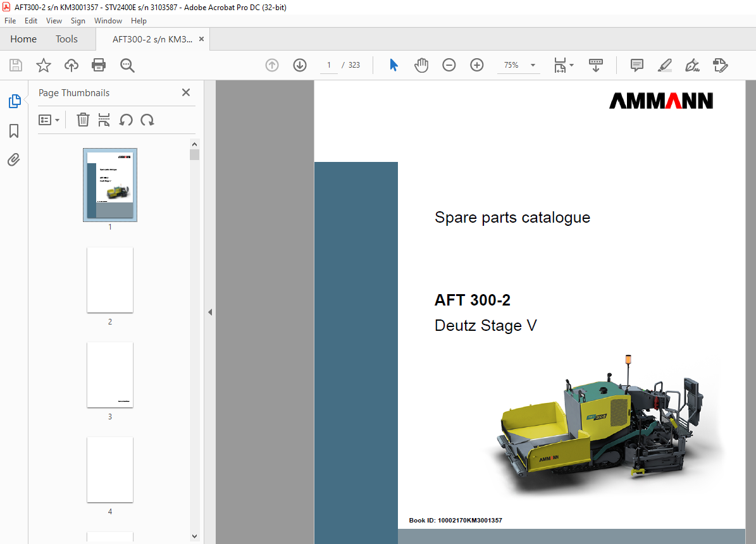Upload file to cloud icon
Image resolution: width=756 pixels, height=544 pixels.
71,65
